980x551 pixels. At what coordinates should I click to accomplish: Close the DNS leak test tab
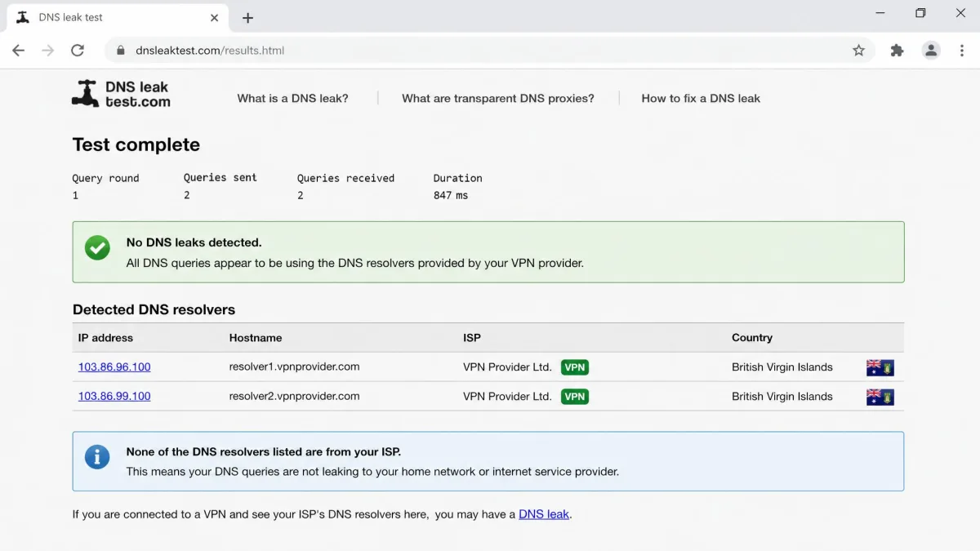(214, 17)
